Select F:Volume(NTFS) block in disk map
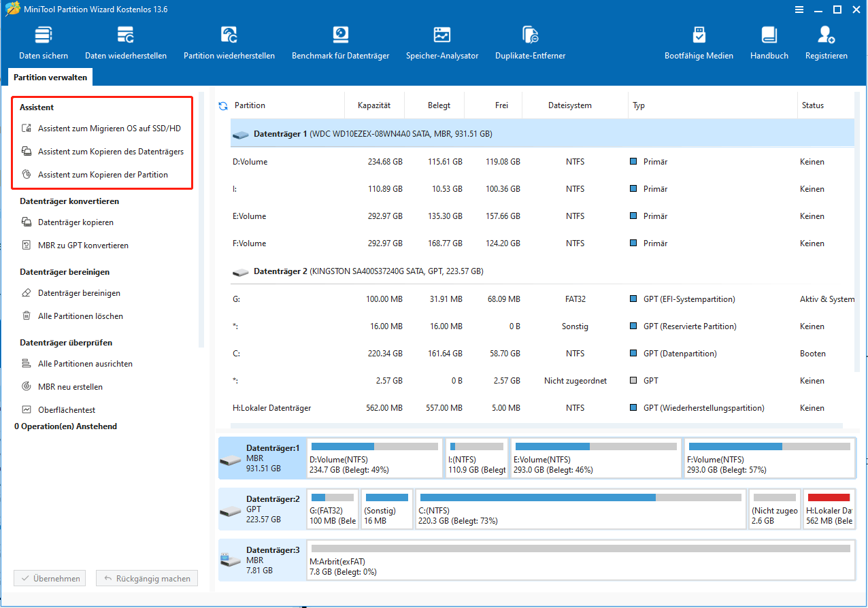Image resolution: width=868 pixels, height=608 pixels. click(x=769, y=458)
